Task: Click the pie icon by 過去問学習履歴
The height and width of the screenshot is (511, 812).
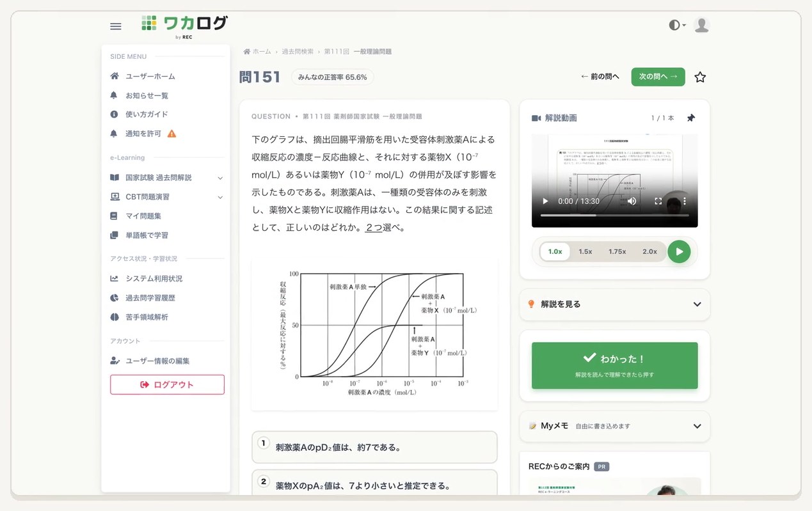Action: (x=114, y=298)
